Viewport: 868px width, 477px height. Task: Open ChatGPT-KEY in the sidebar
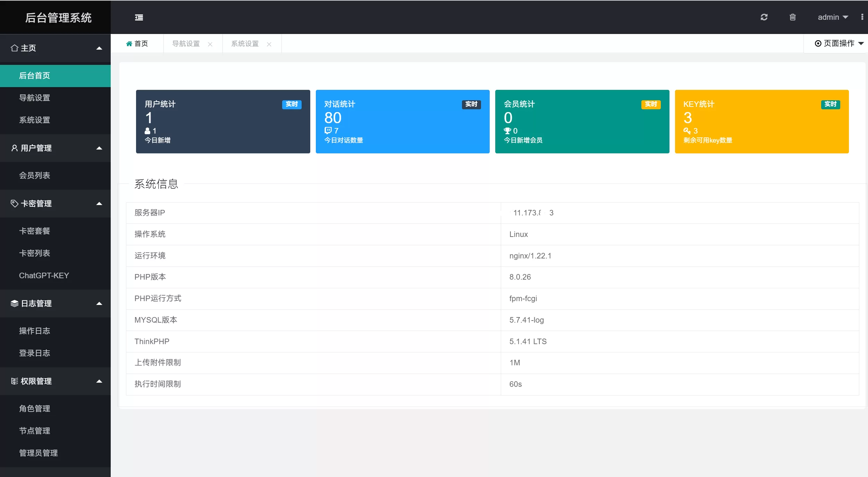[44, 275]
